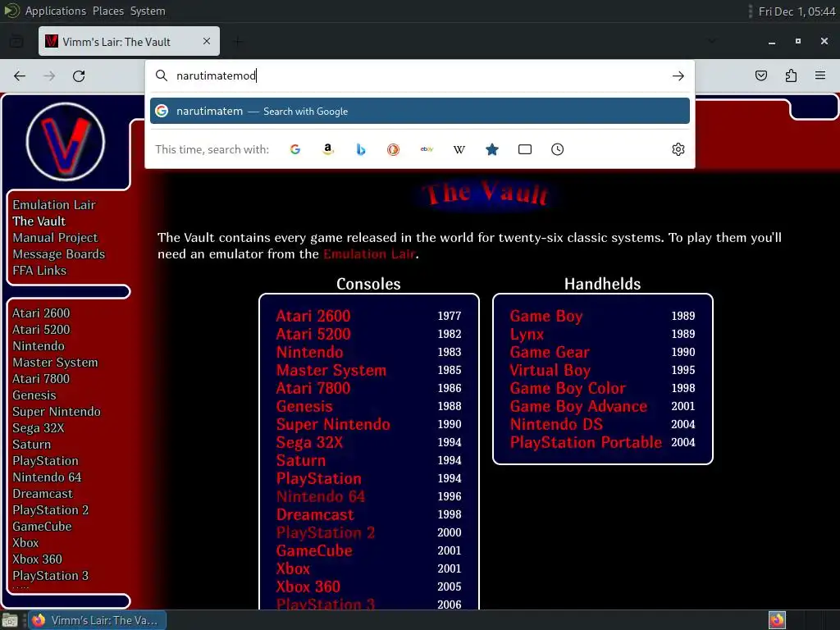Click Emulation Lair link in paragraph
Screen dimensions: 840x630
(x=369, y=254)
